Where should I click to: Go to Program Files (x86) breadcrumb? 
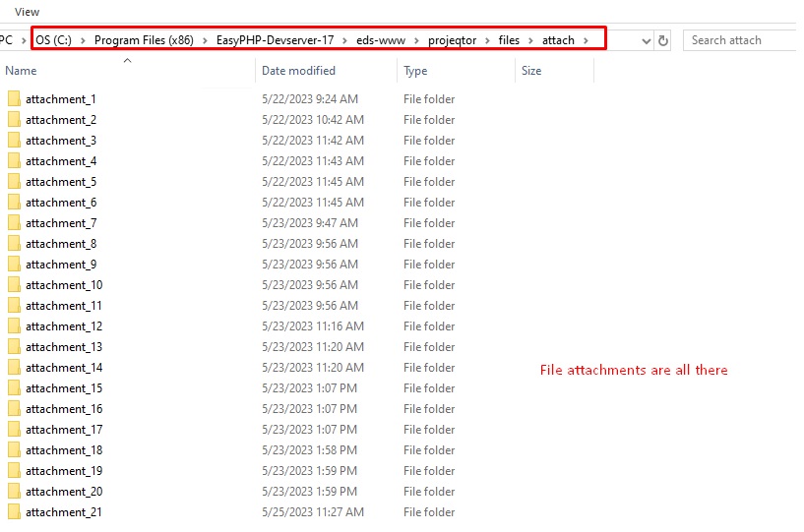click(144, 40)
